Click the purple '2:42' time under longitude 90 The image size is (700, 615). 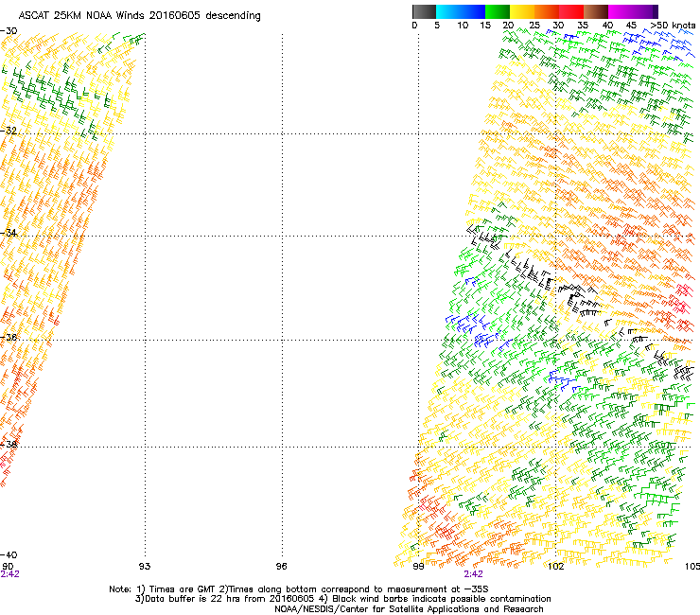click(9, 574)
